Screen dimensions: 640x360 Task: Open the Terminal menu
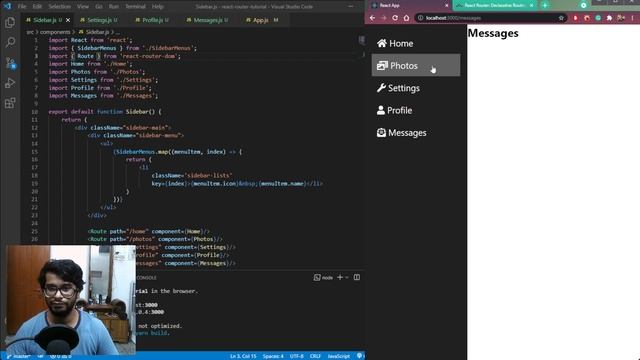(x=135, y=7)
